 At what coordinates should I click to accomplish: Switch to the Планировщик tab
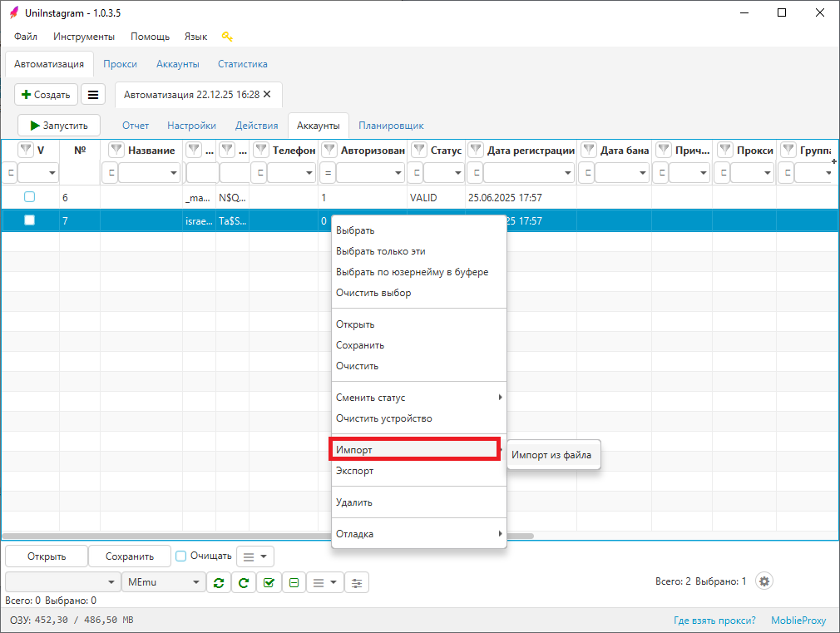[391, 126]
